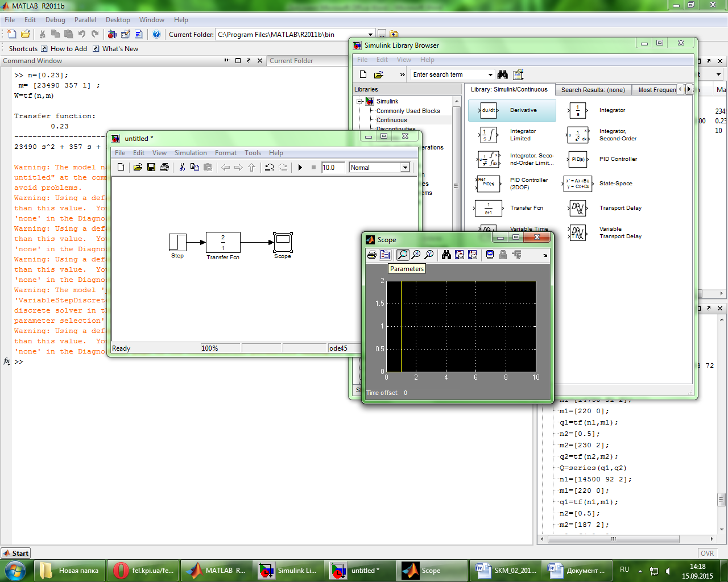This screenshot has width=728, height=582.
Task: Click Scope toolbar dock arrow
Action: pyautogui.click(x=545, y=255)
